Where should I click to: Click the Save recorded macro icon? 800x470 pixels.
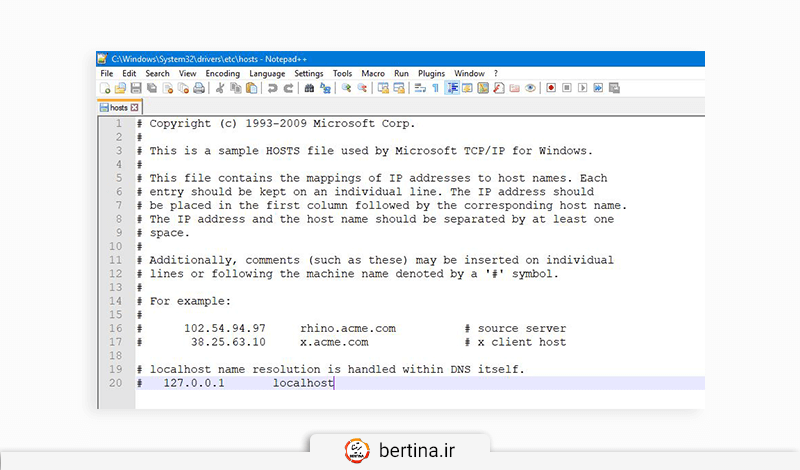(614, 88)
